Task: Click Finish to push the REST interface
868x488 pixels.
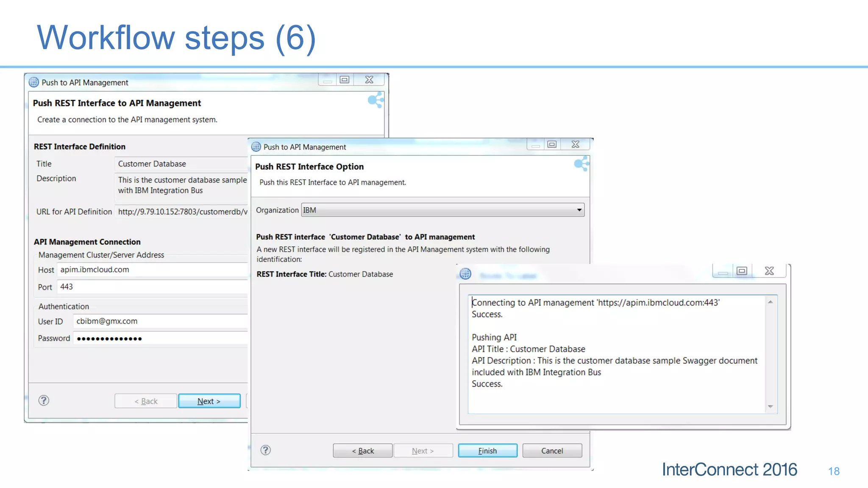Action: click(487, 451)
